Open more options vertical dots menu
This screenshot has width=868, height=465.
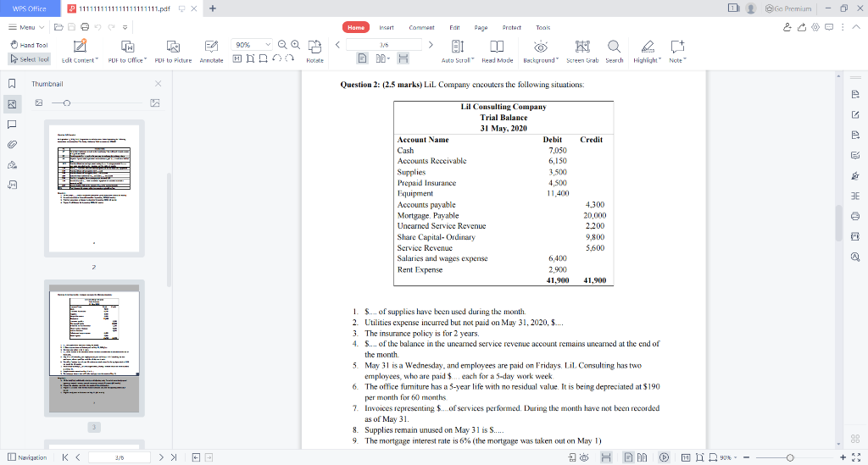tap(843, 27)
